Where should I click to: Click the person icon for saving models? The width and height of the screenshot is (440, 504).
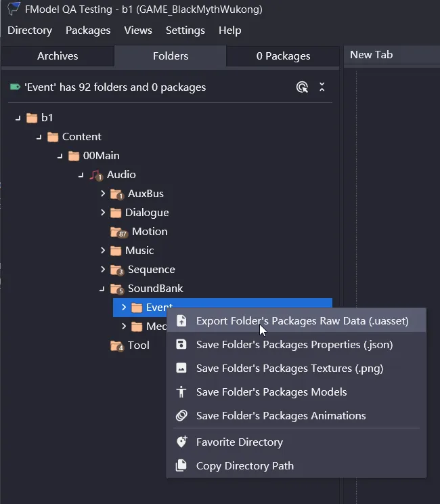click(181, 392)
